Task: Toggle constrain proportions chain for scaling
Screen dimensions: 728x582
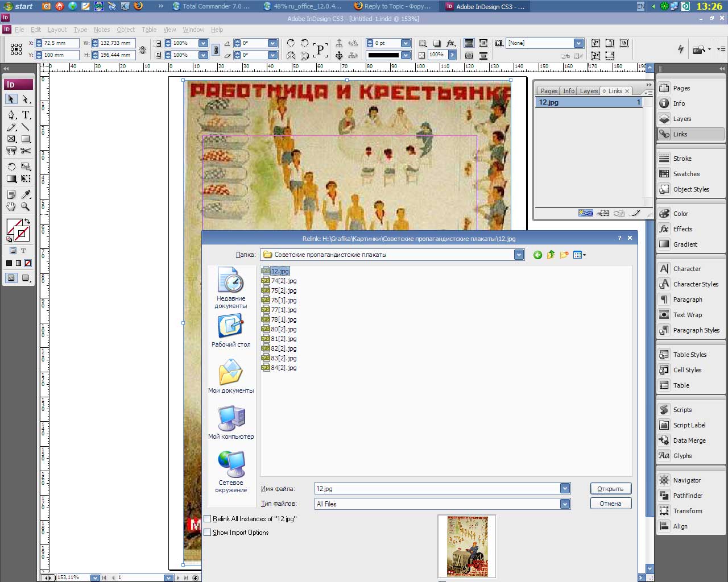Action: [216, 49]
